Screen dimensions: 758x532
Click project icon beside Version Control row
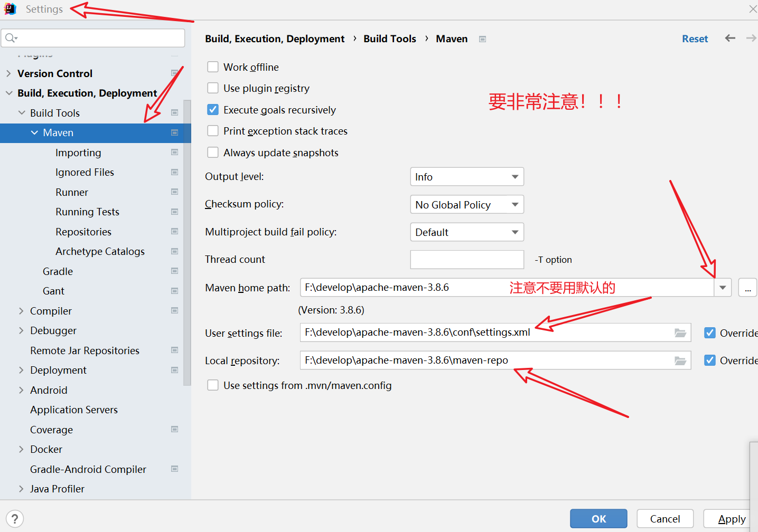coord(174,73)
